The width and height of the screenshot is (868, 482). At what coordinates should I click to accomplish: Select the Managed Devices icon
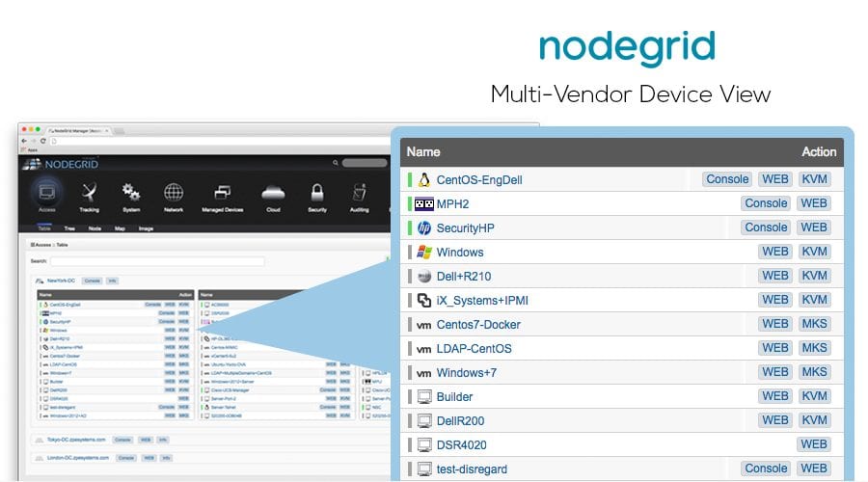click(x=221, y=193)
